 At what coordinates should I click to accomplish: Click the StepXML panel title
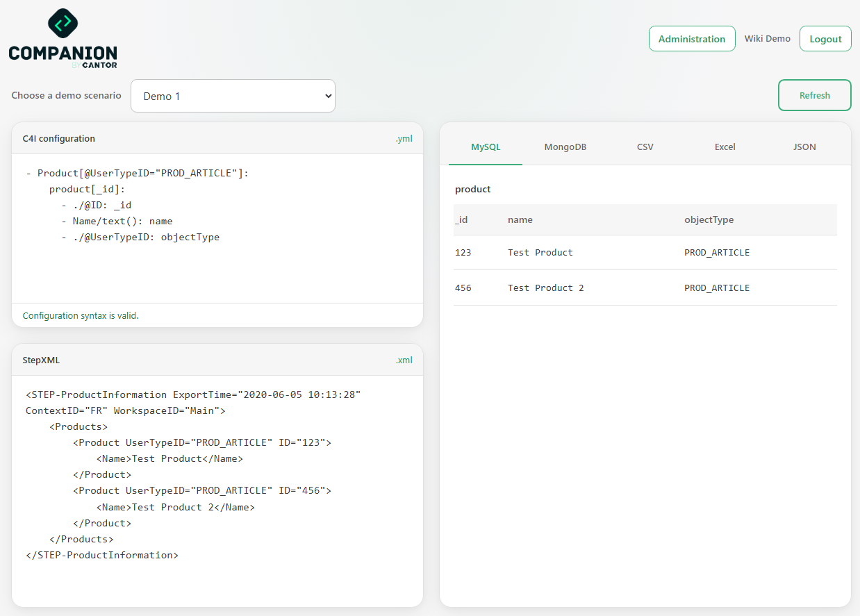pyautogui.click(x=41, y=360)
